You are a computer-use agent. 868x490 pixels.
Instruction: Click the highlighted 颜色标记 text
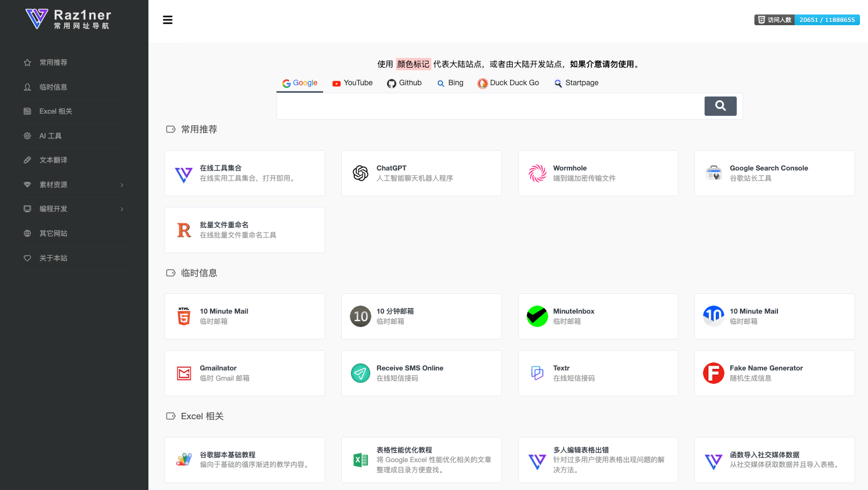point(413,64)
